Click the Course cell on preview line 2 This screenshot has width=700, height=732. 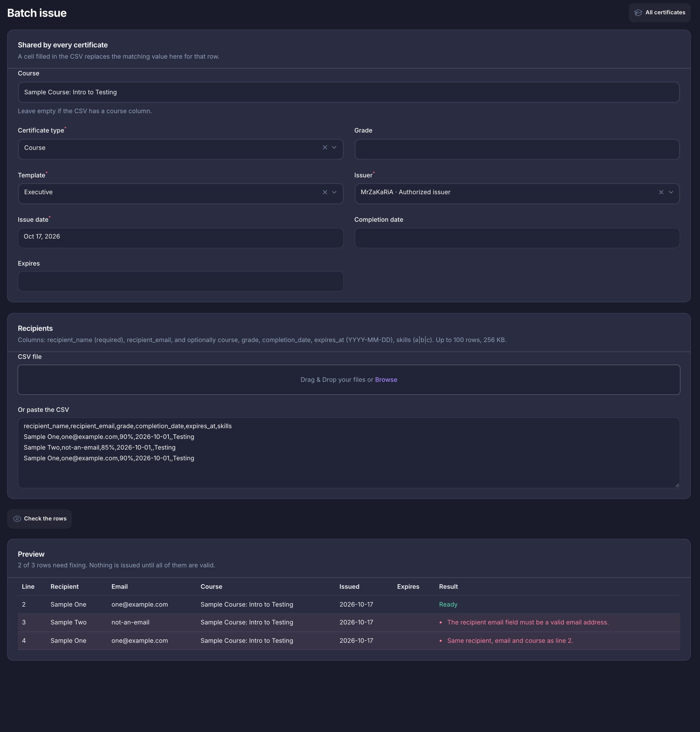pyautogui.click(x=247, y=604)
